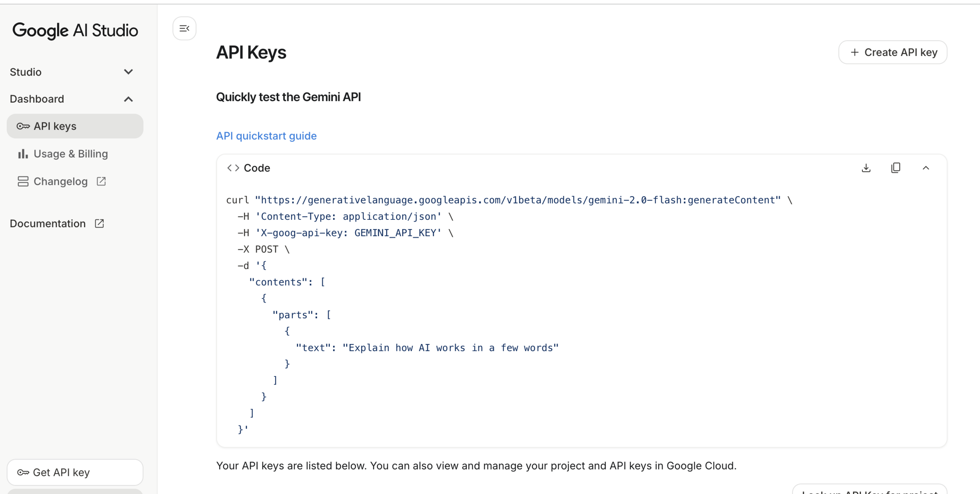Open Changelog page
Screen dimensions: 980x494
[60, 181]
